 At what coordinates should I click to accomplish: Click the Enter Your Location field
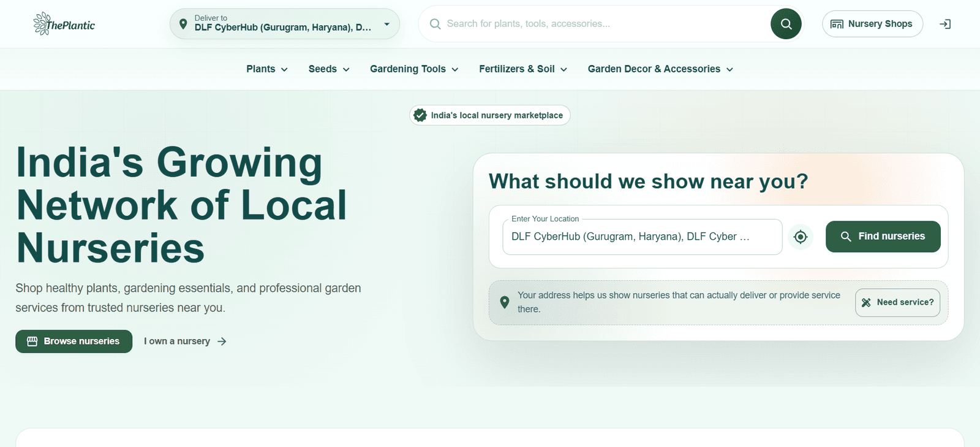642,237
